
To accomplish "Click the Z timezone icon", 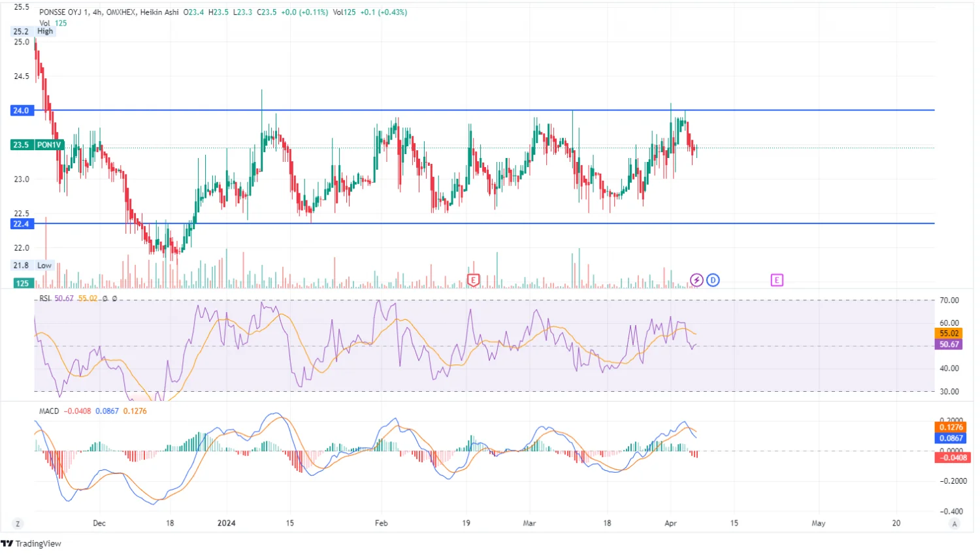I will [18, 524].
